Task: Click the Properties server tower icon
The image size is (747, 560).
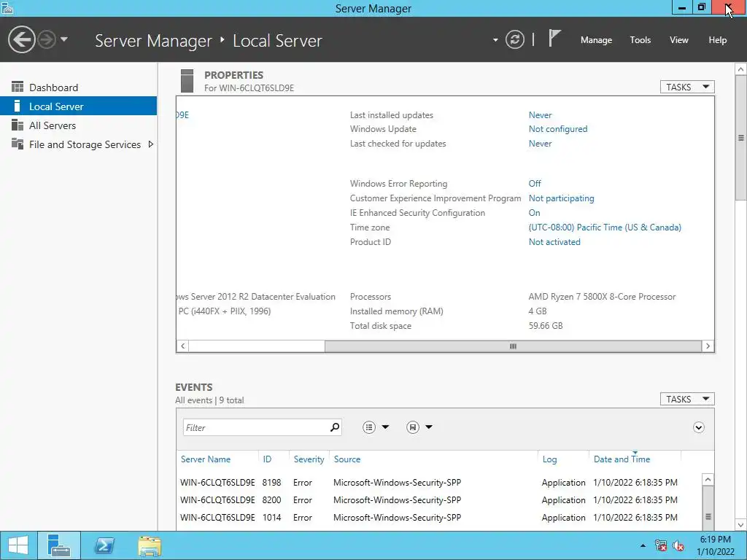Action: click(187, 81)
